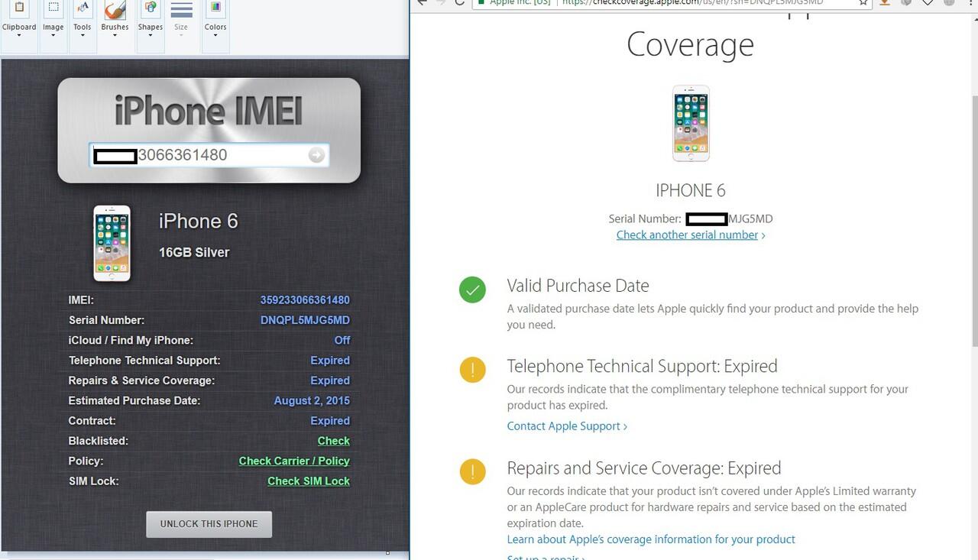
Task: Click the yellow warning icon for Telephone Support
Action: click(472, 370)
